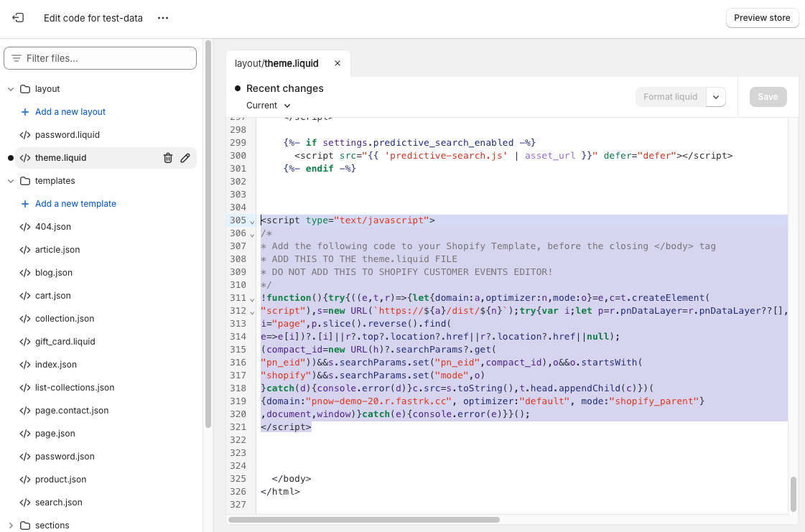The height and width of the screenshot is (532, 805).
Task: Select the layout/theme.liquid tab
Action: pos(276,64)
